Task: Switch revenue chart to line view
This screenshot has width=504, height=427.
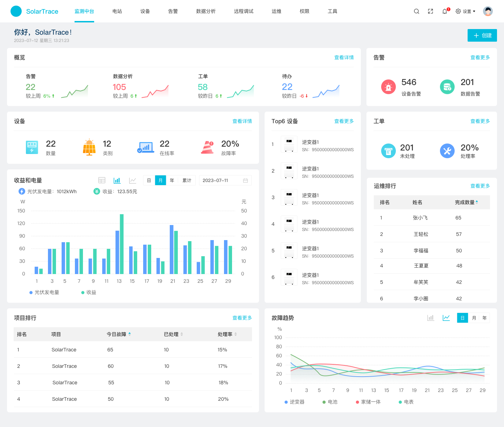Action: [x=132, y=180]
